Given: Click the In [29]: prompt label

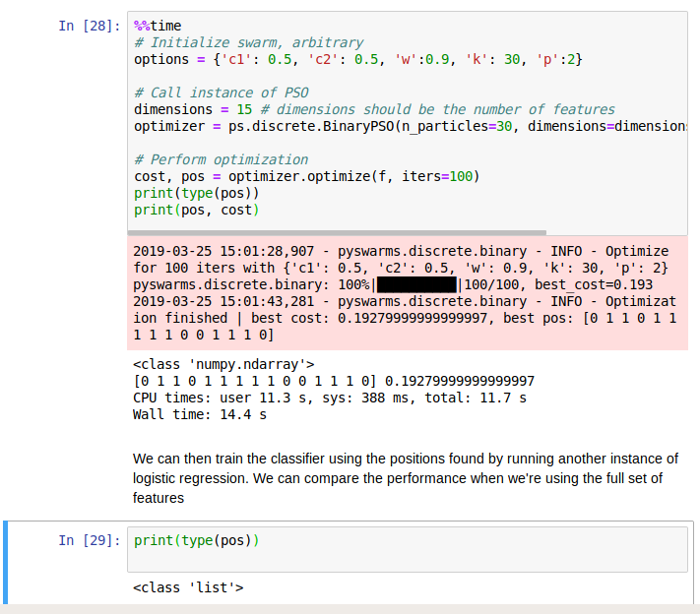Looking at the screenshot, I should [x=90, y=540].
